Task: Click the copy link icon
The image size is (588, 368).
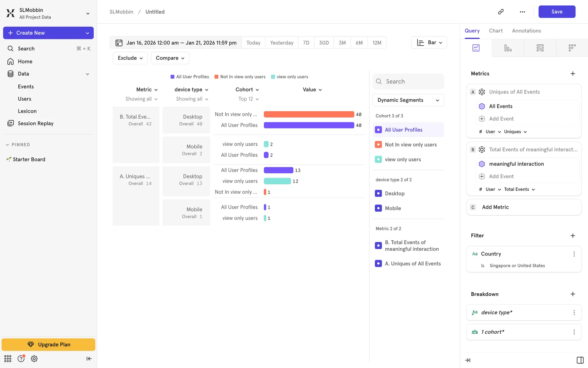Action: coord(501,12)
